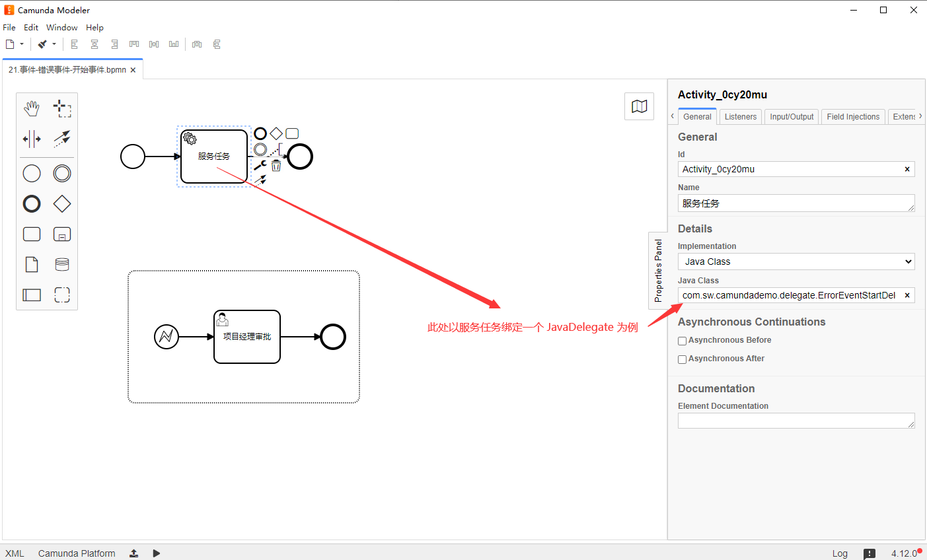927x560 pixels.
Task: Open the problems notification icon
Action: tap(870, 553)
